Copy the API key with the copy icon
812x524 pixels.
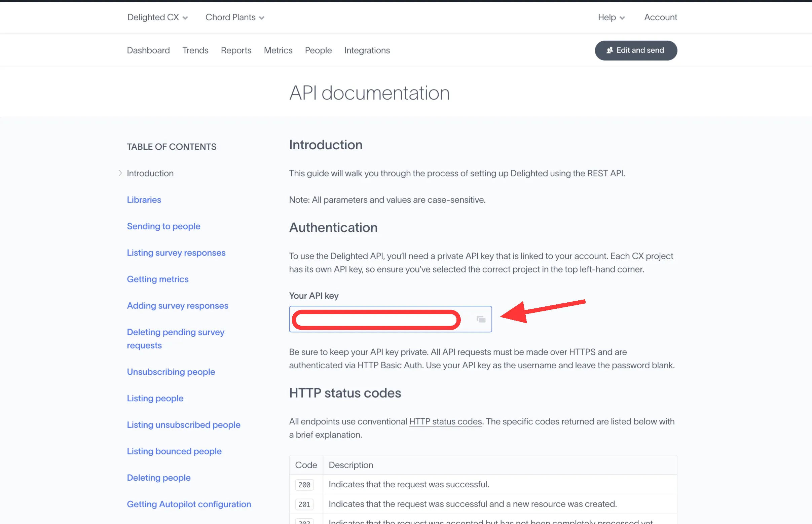481,319
